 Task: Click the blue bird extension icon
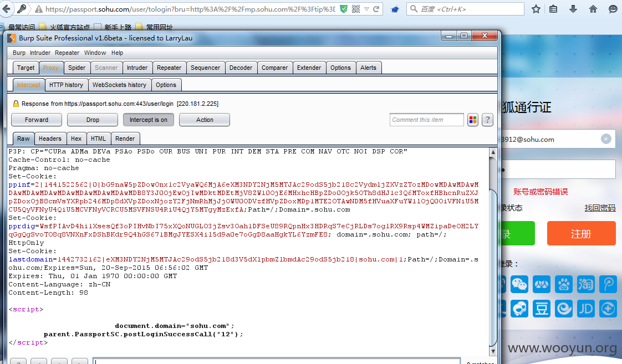(395, 9)
